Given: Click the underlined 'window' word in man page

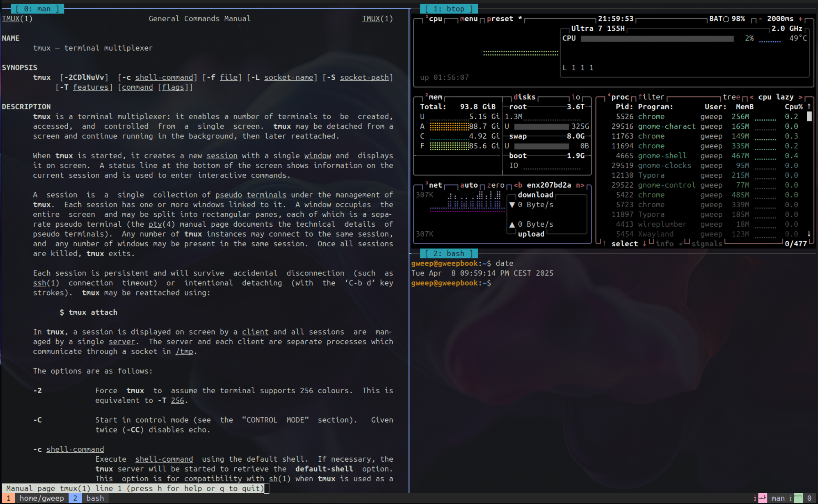Looking at the screenshot, I should click(x=318, y=156).
